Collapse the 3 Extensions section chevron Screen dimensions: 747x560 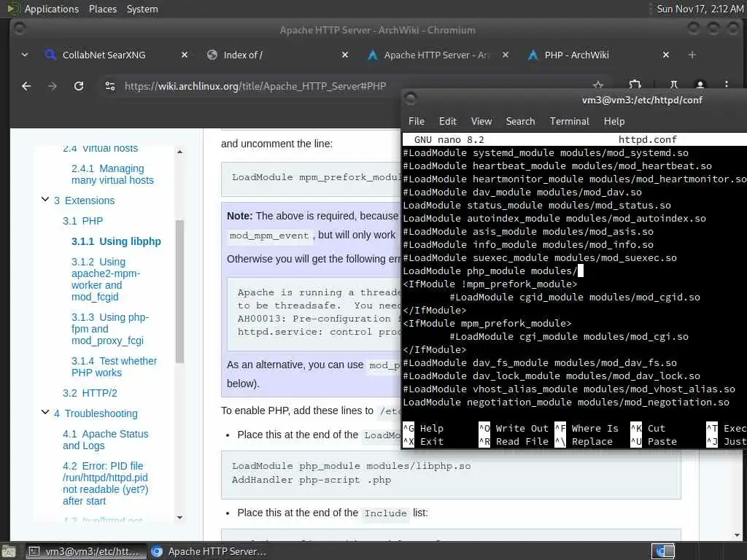click(x=45, y=200)
